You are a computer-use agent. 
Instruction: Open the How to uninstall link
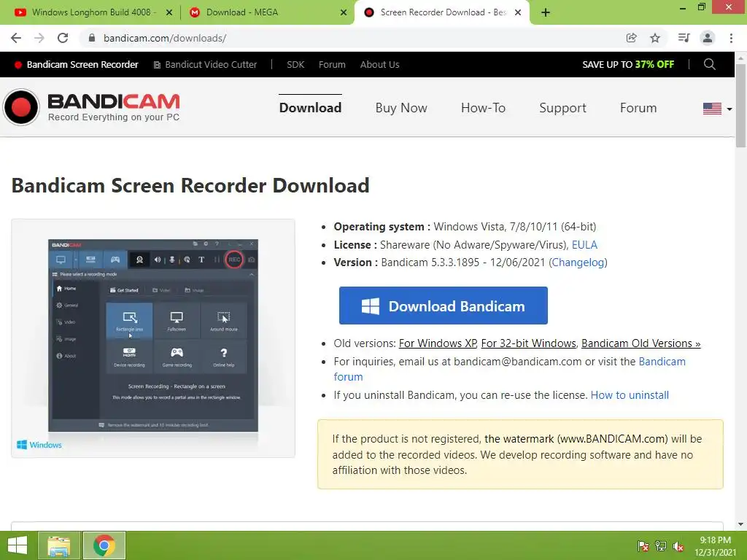pyautogui.click(x=630, y=395)
